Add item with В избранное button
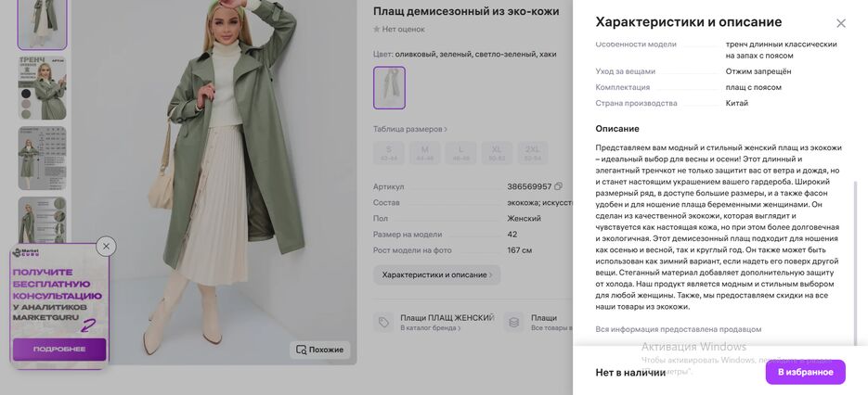 pos(806,372)
